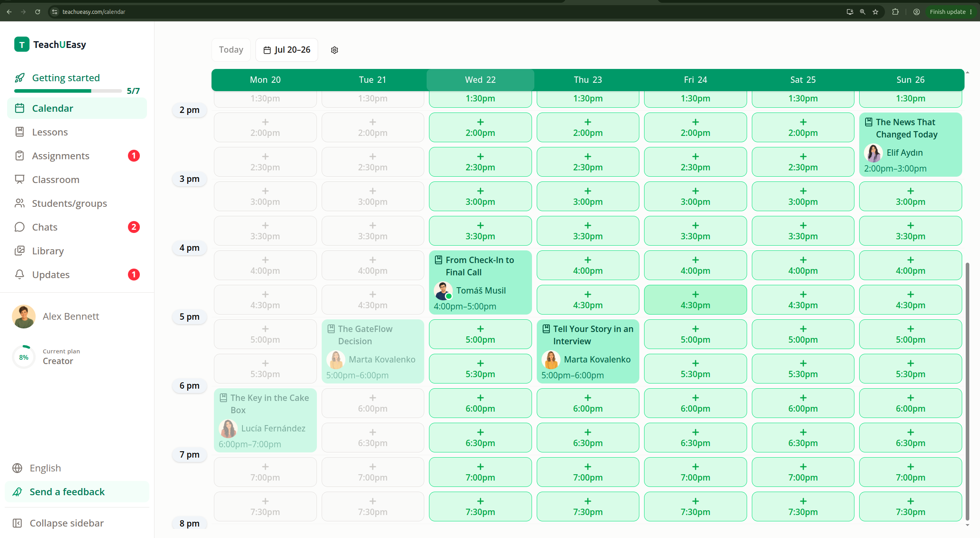Add lesson Sat 25 at 7:00pm
The image size is (980, 538).
pyautogui.click(x=803, y=472)
